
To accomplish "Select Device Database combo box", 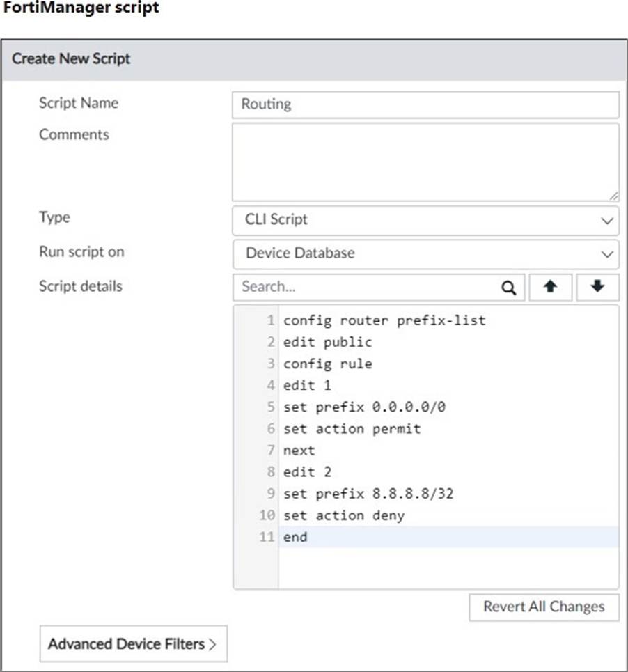I will click(425, 253).
